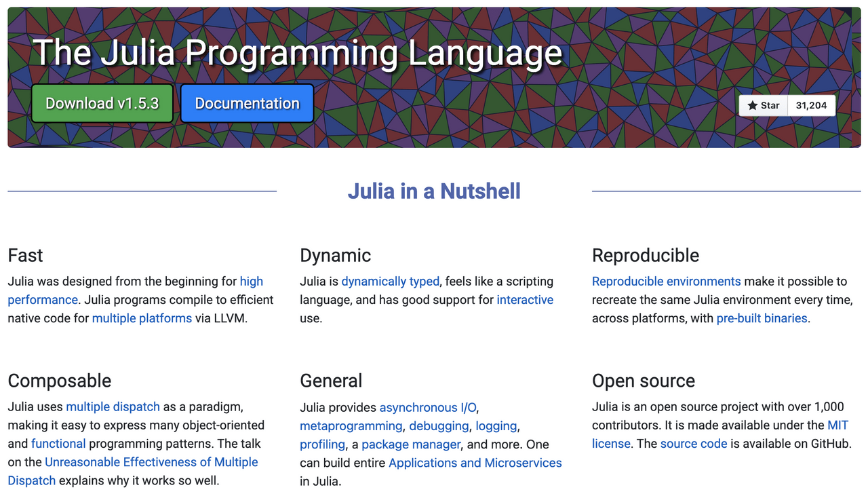This screenshot has width=868, height=498.
Task: Click the 'Open source' section heading
Action: (644, 381)
